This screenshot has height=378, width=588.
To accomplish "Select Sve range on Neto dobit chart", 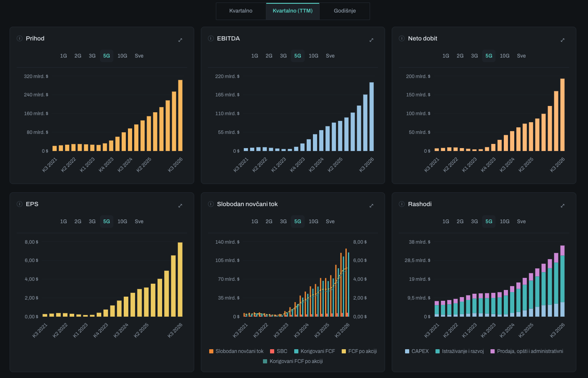I will point(521,56).
